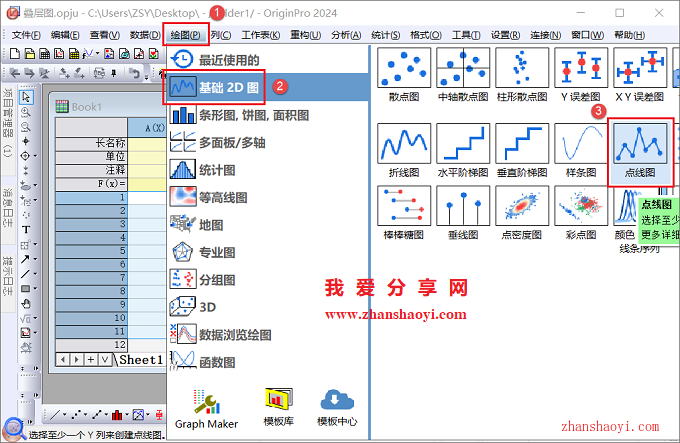Select row 1 header in Book1
This screenshot has width=680, height=443.
(92, 198)
